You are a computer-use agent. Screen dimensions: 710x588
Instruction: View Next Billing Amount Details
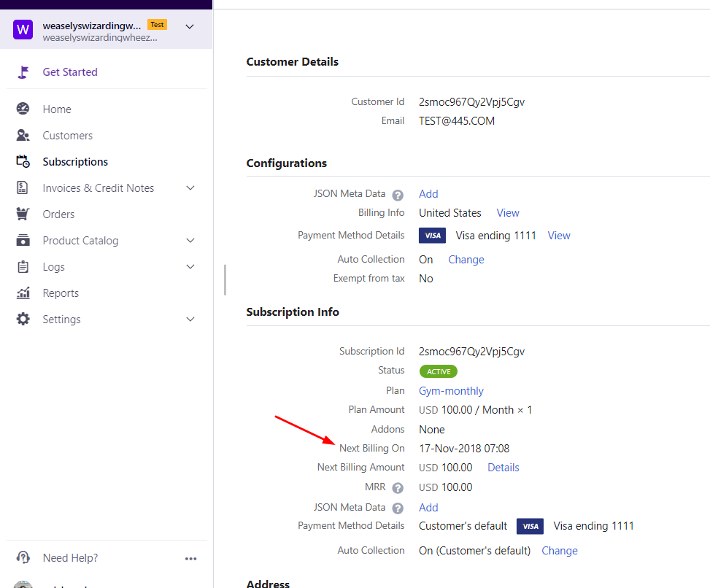pos(503,468)
